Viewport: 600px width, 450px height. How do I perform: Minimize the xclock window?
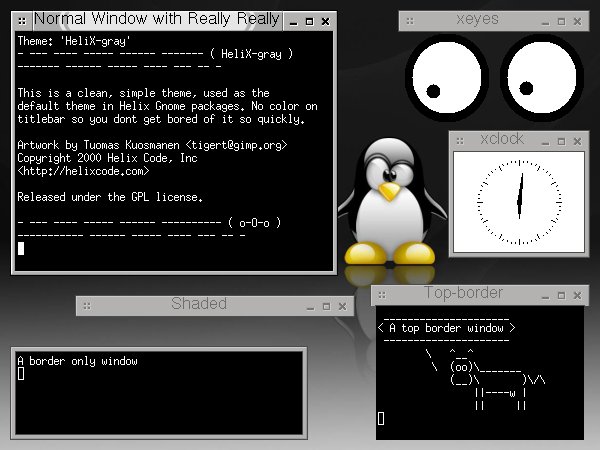[546, 142]
